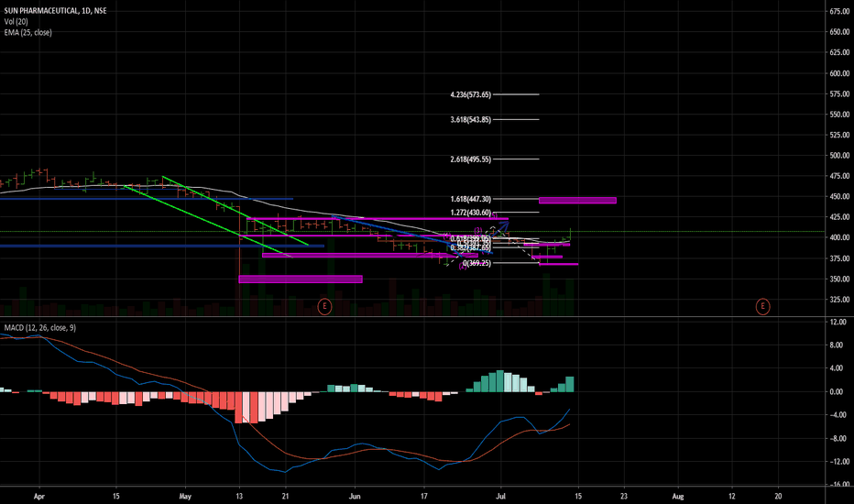Screen dimensions: 854x504
Task: Click the earnings E marker near late May
Action: click(324, 306)
